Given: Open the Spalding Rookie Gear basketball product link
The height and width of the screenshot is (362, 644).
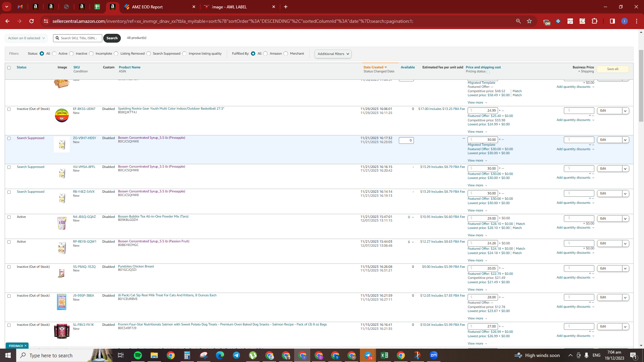Looking at the screenshot, I should [x=171, y=109].
